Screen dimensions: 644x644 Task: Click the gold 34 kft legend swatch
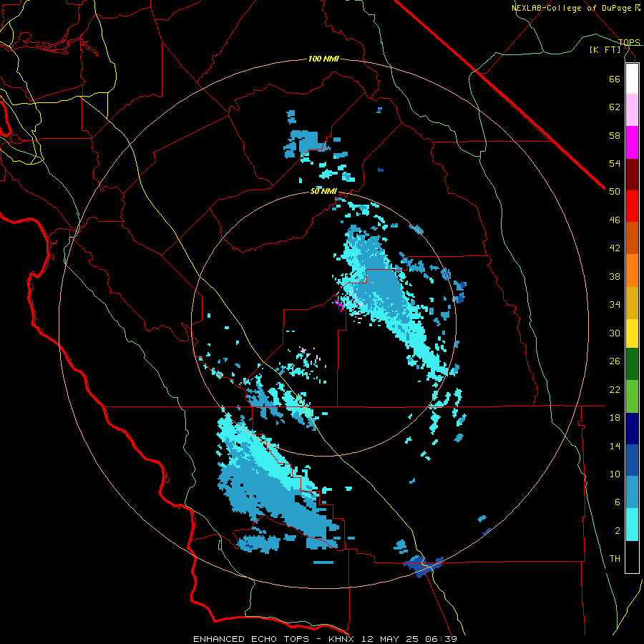pyautogui.click(x=632, y=303)
